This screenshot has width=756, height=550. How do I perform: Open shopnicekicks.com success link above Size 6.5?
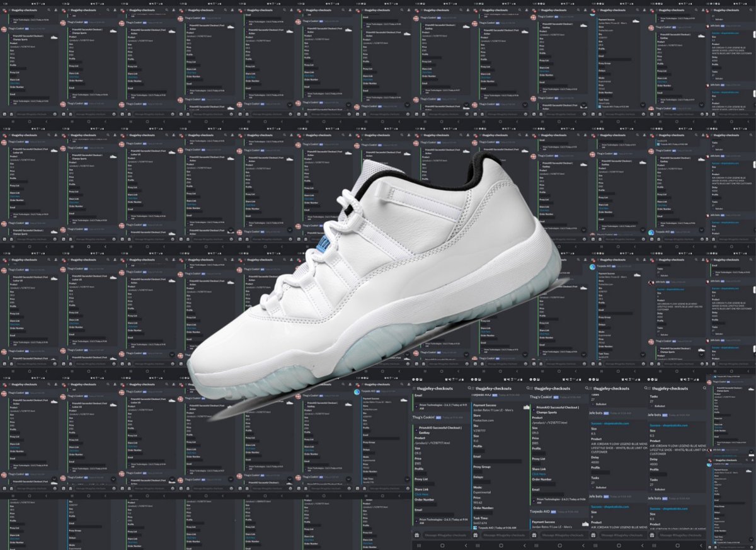(668, 425)
